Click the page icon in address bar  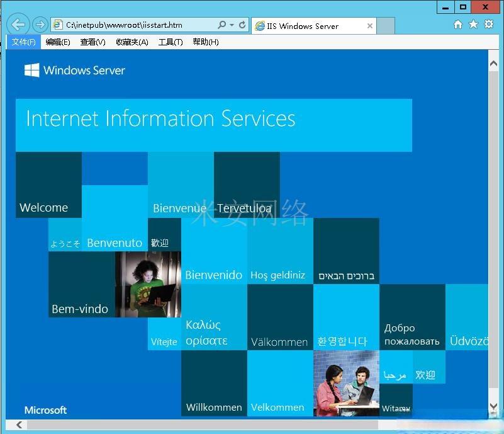click(58, 25)
